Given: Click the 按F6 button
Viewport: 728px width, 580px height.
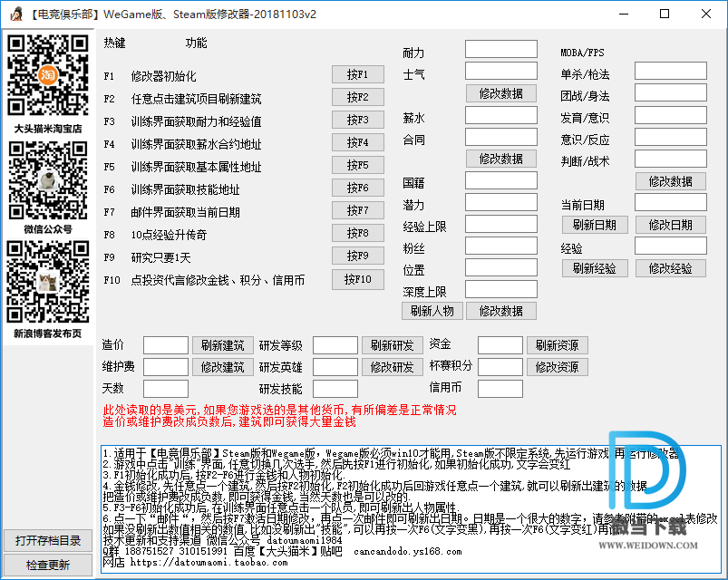Looking at the screenshot, I should tap(358, 188).
